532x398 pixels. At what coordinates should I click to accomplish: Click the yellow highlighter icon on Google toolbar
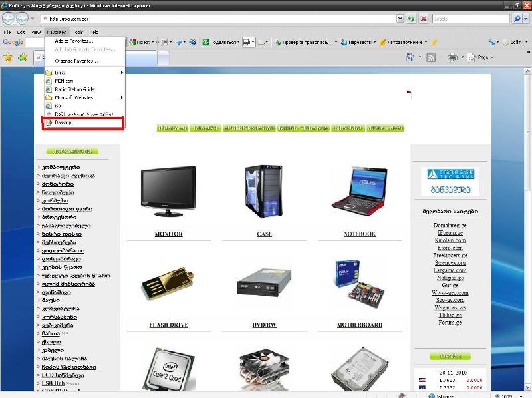(x=434, y=42)
